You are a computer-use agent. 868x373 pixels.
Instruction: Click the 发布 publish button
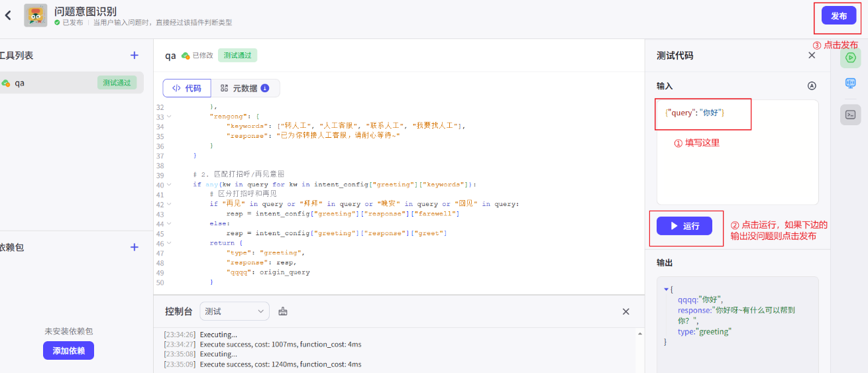tap(839, 16)
